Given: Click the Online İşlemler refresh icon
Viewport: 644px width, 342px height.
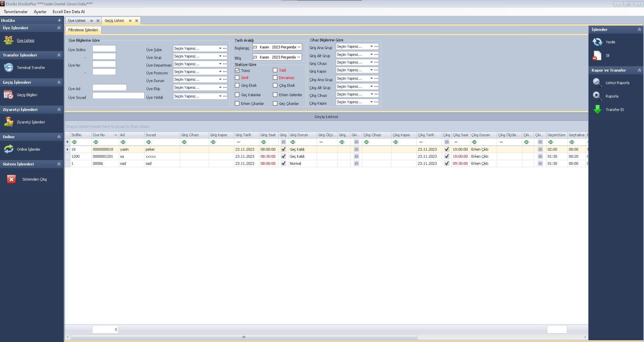Looking at the screenshot, I should pyautogui.click(x=8, y=149).
